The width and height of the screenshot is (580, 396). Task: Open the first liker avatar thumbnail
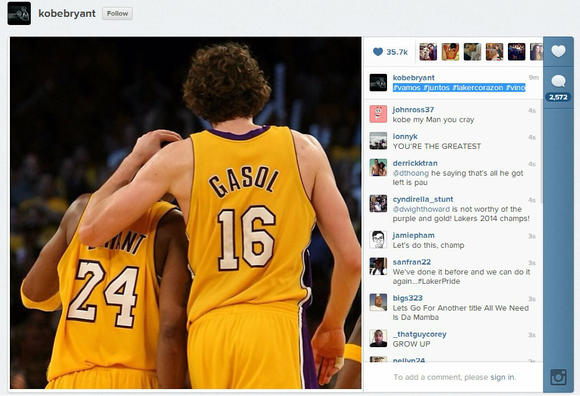(428, 51)
